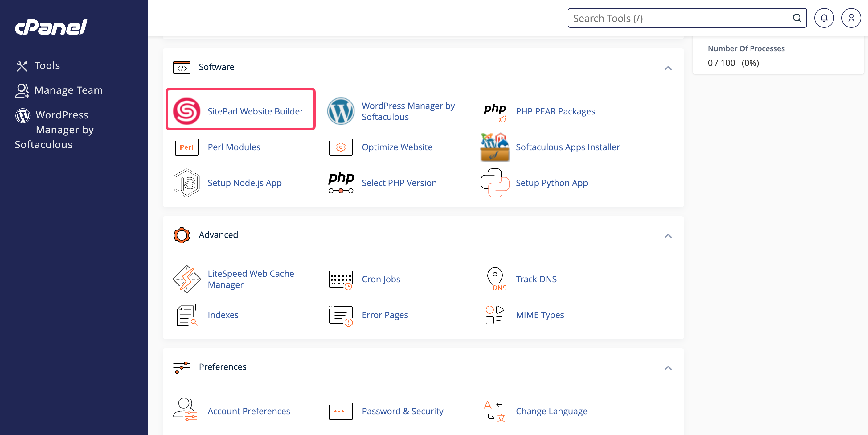The height and width of the screenshot is (435, 868).
Task: Open the Account Preferences icon
Action: pos(185,409)
